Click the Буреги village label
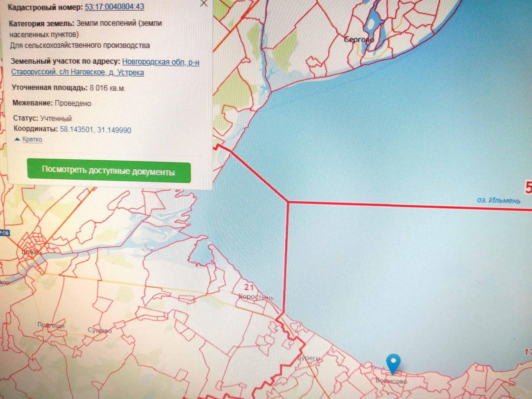Viewport: 532px width, 399px height. [x=309, y=358]
